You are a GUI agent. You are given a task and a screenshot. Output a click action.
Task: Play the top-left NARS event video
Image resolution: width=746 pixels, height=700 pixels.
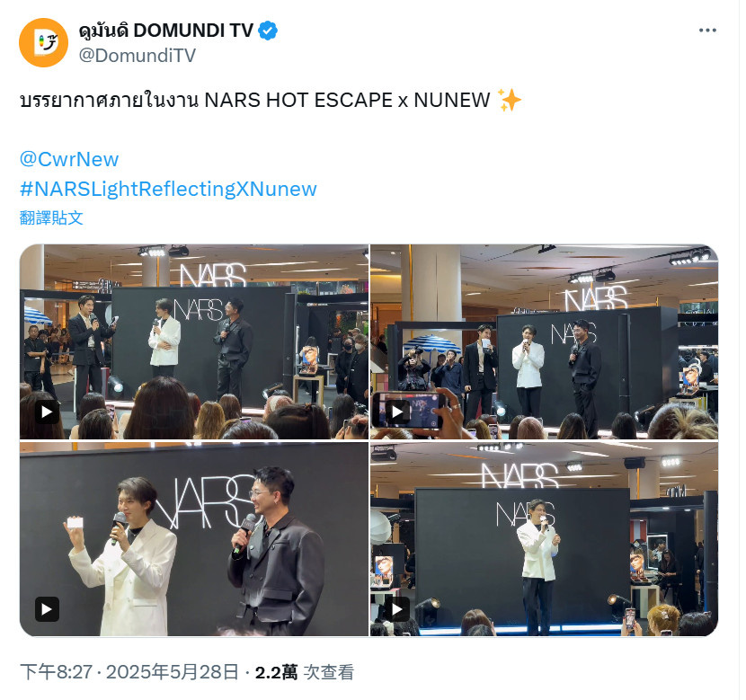(x=47, y=412)
